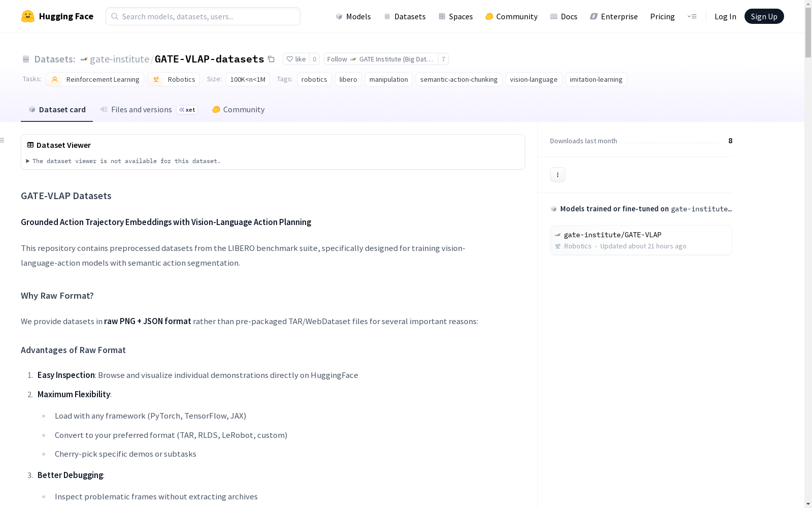Go to the Pricing page
Viewport: 812px width, 508px height.
click(662, 16)
